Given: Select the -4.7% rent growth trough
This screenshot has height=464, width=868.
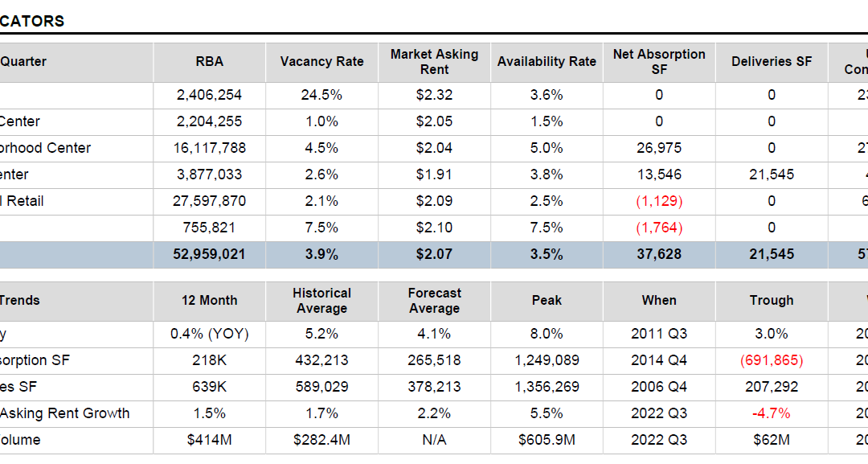Looking at the screenshot, I should pyautogui.click(x=772, y=413).
